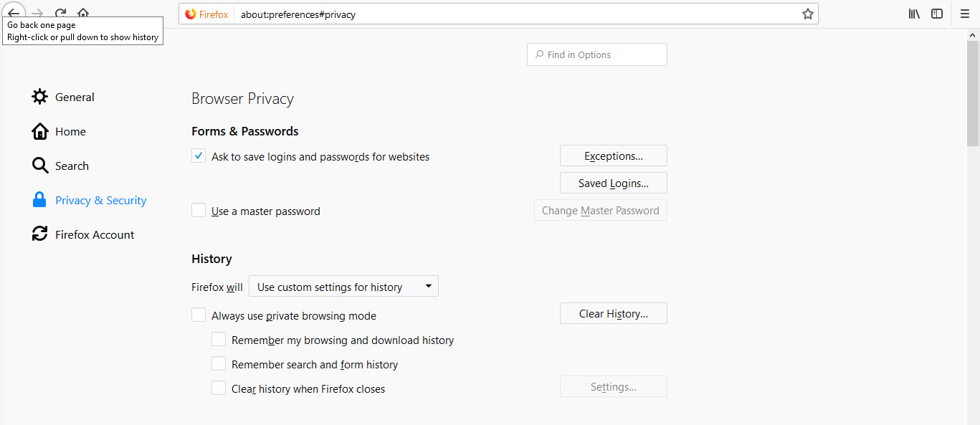Check Clear history when Firefox closes
The image size is (980, 425).
pyautogui.click(x=219, y=388)
